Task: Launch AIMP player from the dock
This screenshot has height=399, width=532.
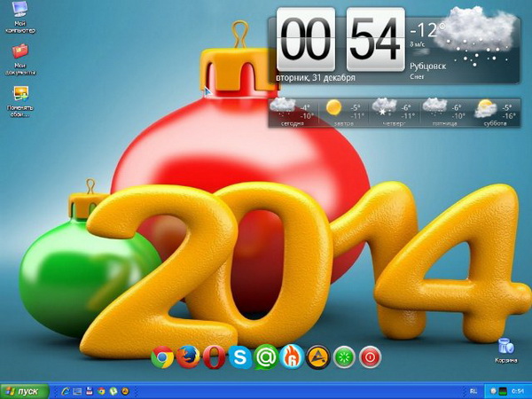Action: pyautogui.click(x=317, y=357)
